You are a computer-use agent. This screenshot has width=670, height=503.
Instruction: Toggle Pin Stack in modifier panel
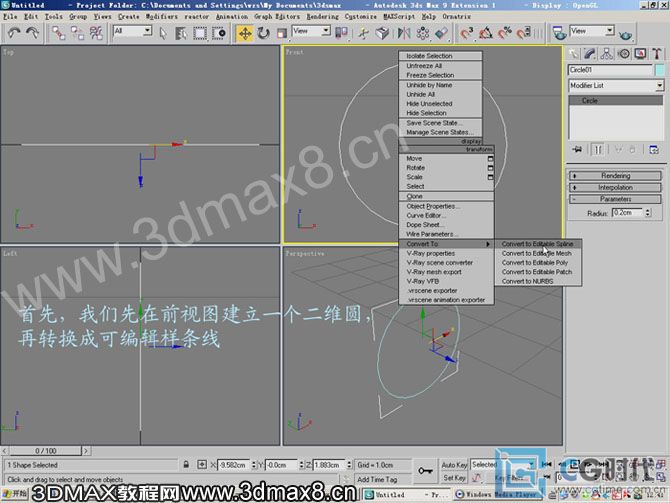pyautogui.click(x=577, y=150)
